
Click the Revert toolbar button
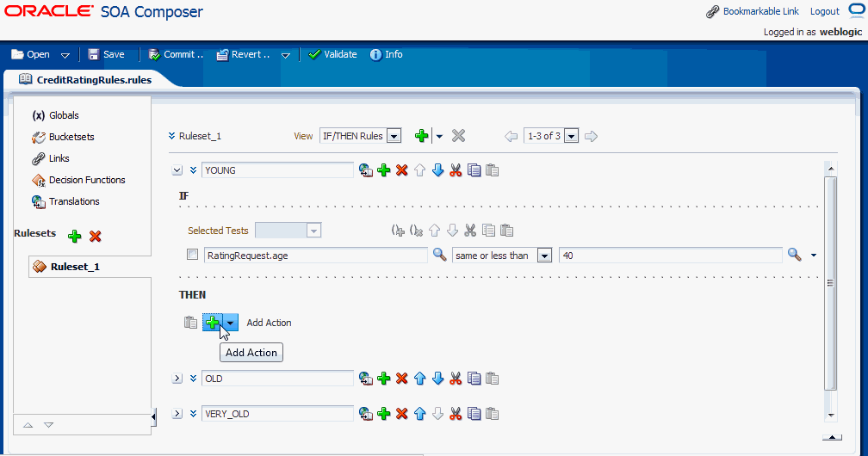[x=244, y=54]
